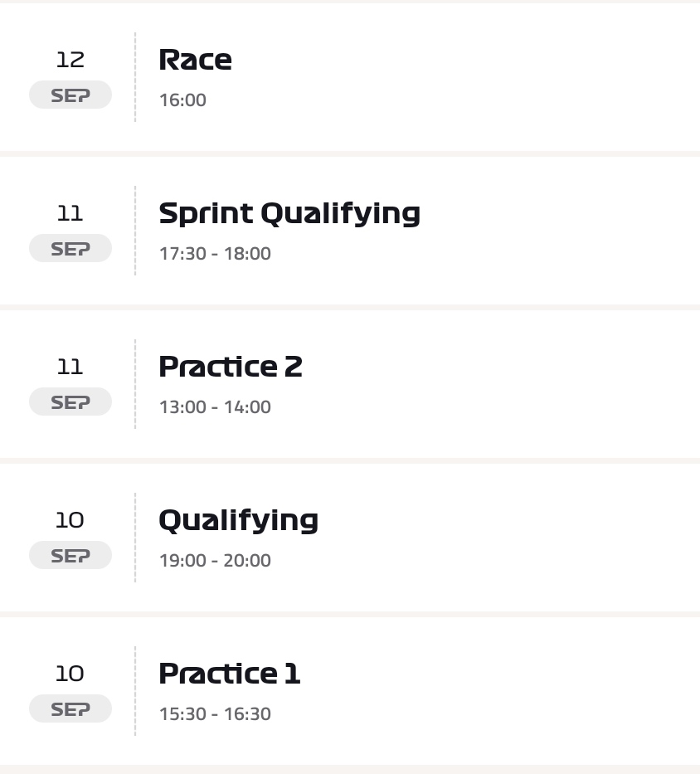The height and width of the screenshot is (774, 700).
Task: Open the Race session row
Action: point(350,77)
